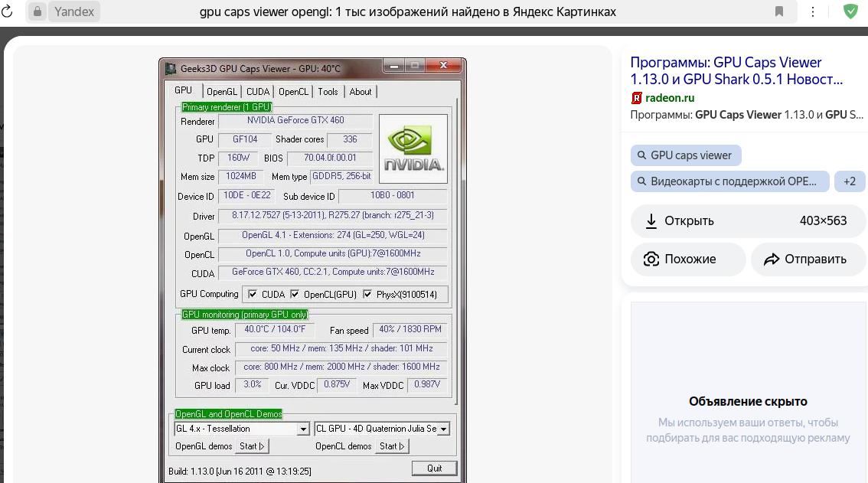Click the Sub device ID value 10B0 - 0801
This screenshot has width=868, height=483.
[393, 195]
